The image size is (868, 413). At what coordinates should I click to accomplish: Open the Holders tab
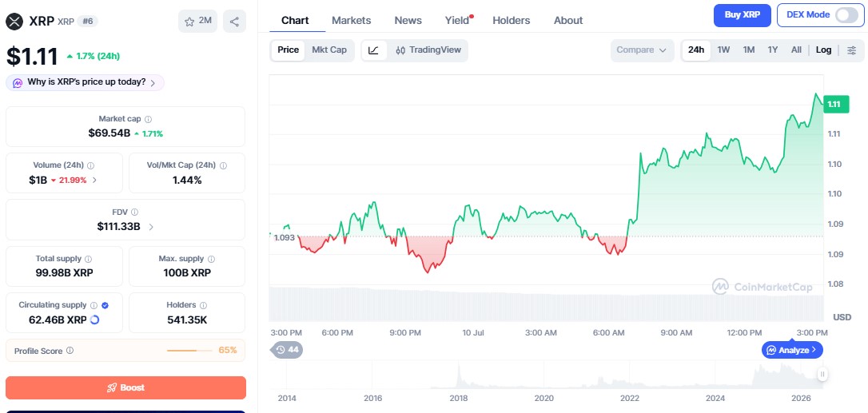pyautogui.click(x=511, y=21)
